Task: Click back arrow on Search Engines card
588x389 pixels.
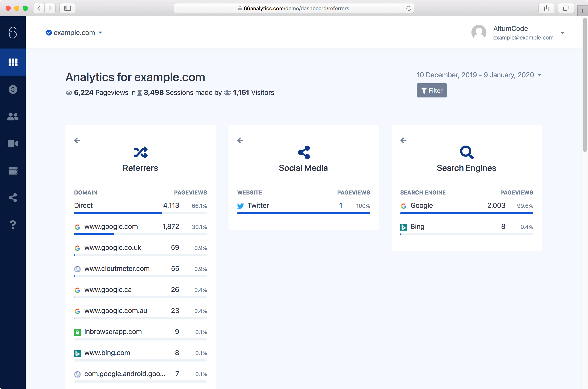Action: (x=403, y=140)
